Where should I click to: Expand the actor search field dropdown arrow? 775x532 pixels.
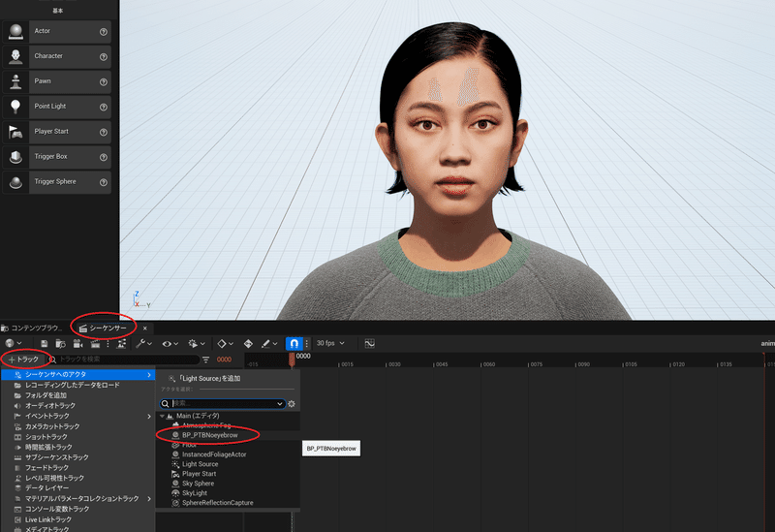pos(280,404)
